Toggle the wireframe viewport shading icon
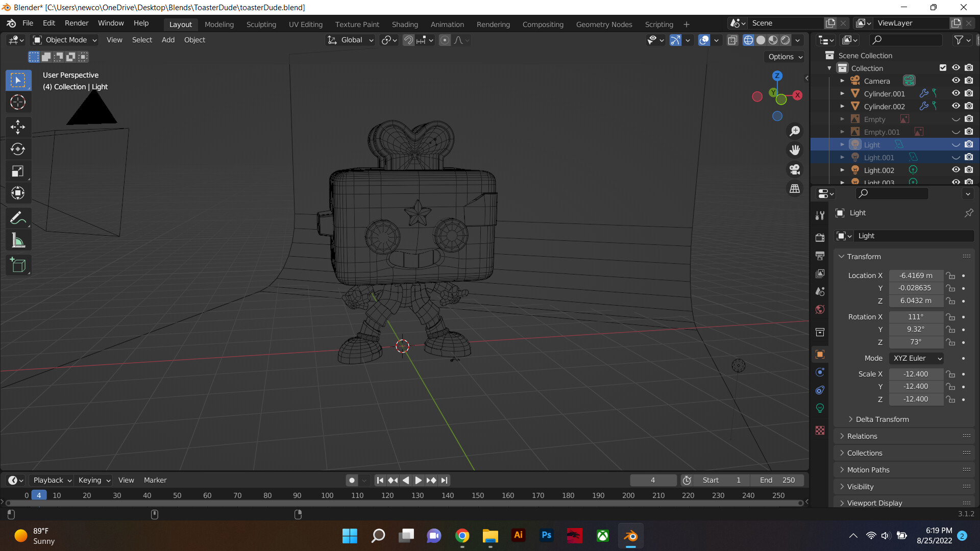The height and width of the screenshot is (551, 980). point(748,40)
